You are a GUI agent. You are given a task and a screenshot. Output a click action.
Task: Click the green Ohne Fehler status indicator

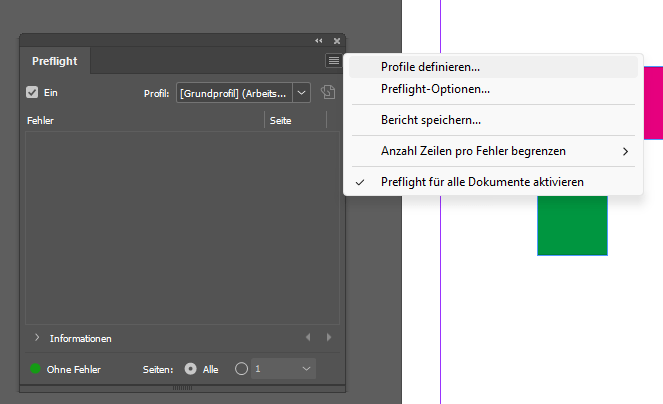pyautogui.click(x=35, y=369)
